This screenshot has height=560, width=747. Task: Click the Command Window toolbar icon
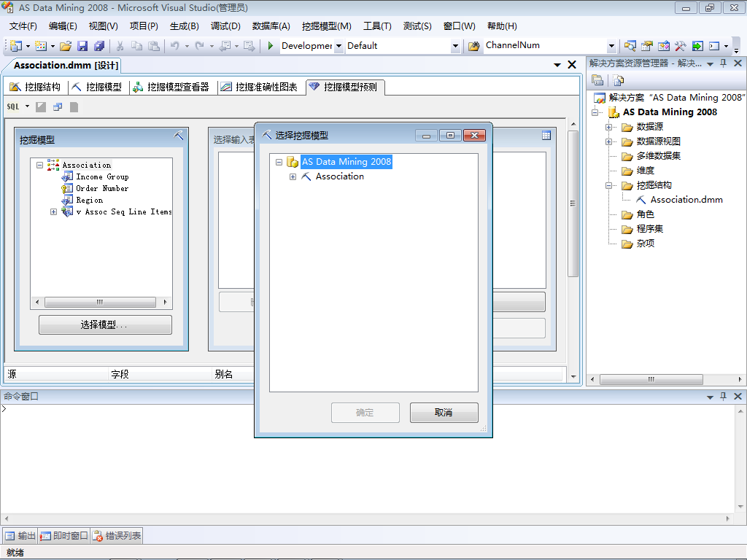(714, 46)
